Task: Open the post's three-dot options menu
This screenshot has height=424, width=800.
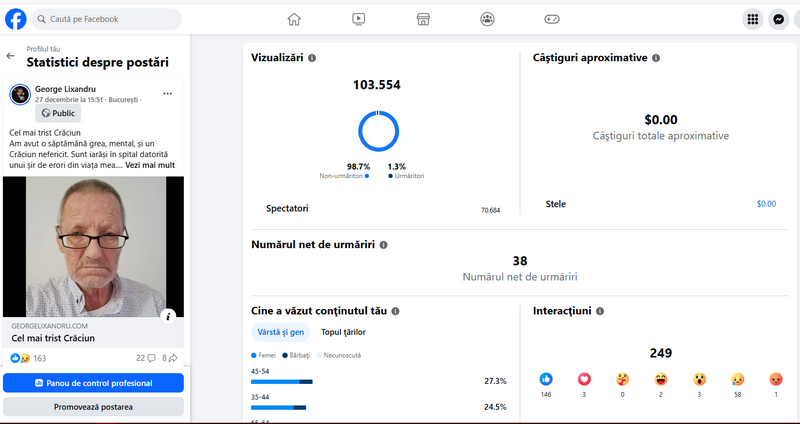Action: tap(168, 93)
